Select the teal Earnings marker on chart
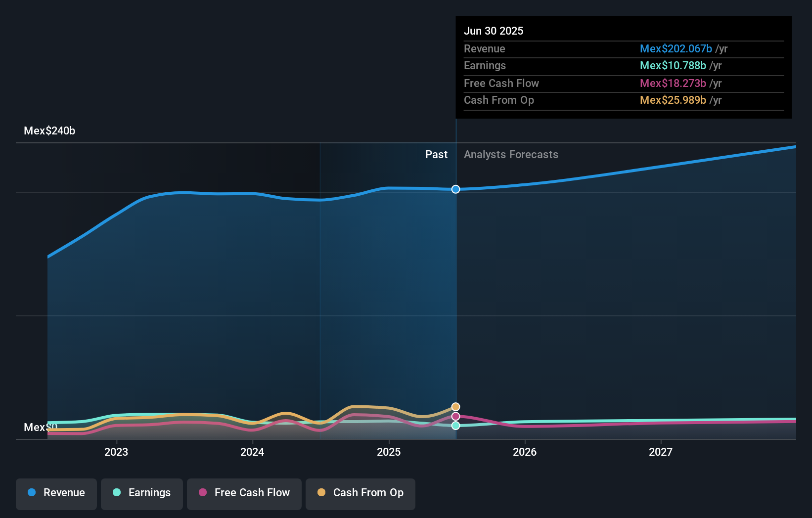812x518 pixels. pyautogui.click(x=455, y=426)
